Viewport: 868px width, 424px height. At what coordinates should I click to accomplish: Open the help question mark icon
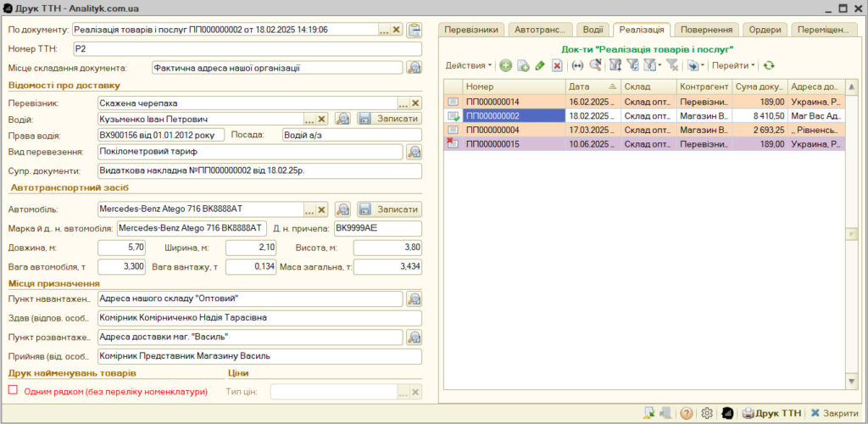coord(686,413)
